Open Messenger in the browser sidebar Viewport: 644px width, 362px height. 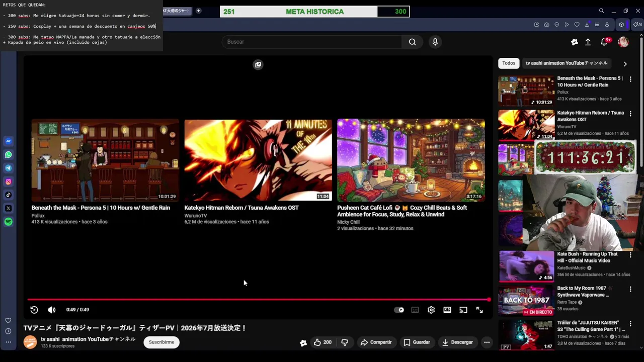click(x=8, y=141)
